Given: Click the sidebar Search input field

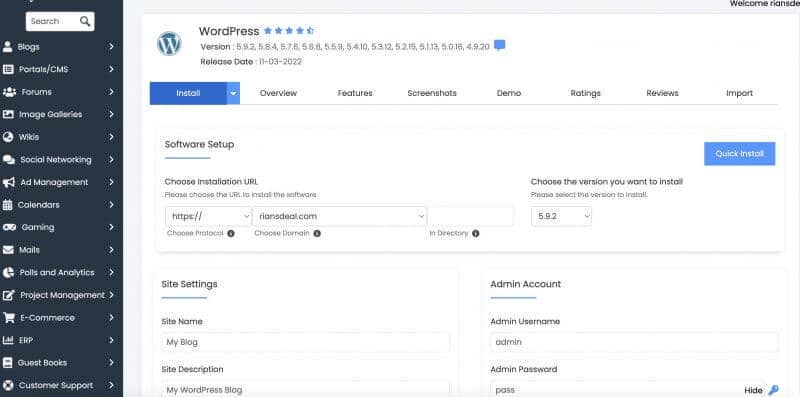Looking at the screenshot, I should (53, 21).
